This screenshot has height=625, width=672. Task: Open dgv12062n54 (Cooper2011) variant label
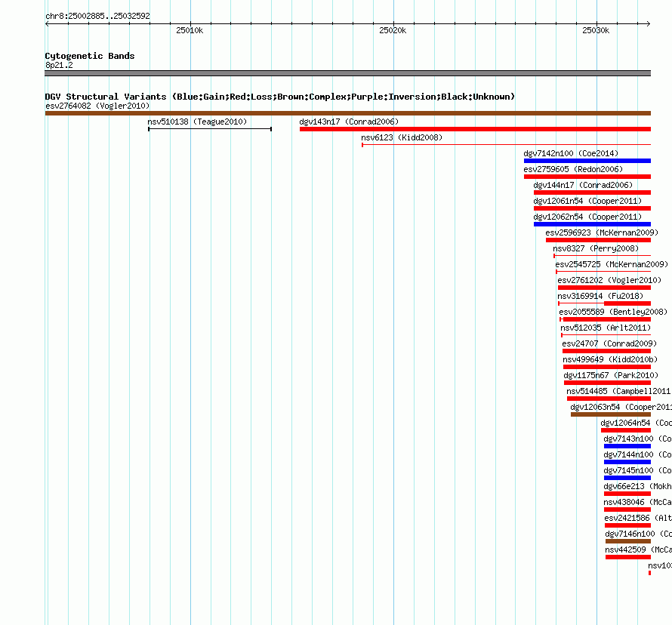click(x=587, y=217)
